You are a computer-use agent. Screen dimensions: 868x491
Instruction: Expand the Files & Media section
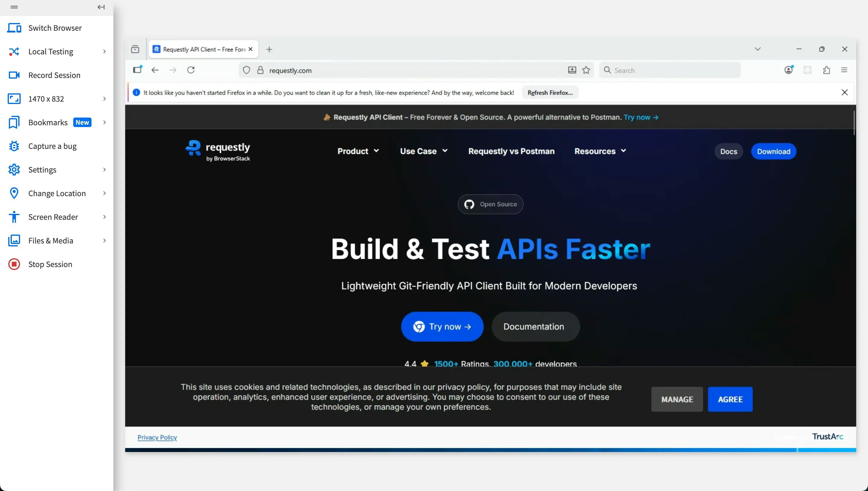click(x=50, y=240)
